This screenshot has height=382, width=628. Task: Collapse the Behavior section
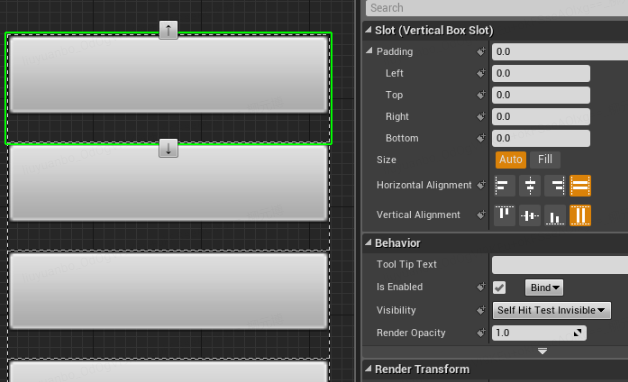pos(368,242)
